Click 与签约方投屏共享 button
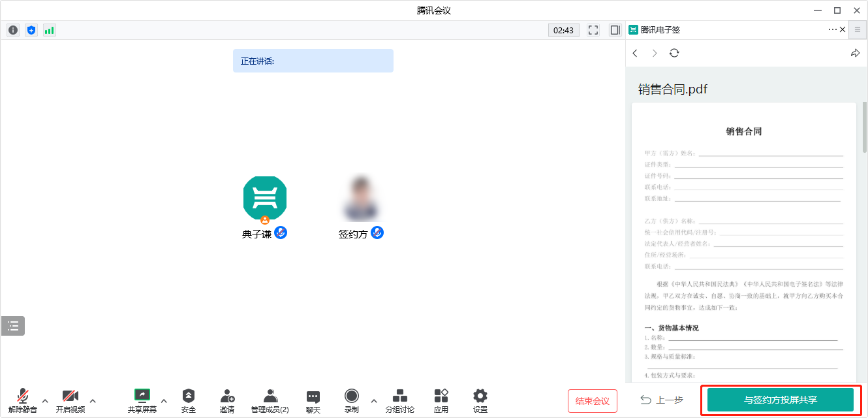The image size is (868, 418). tap(781, 400)
